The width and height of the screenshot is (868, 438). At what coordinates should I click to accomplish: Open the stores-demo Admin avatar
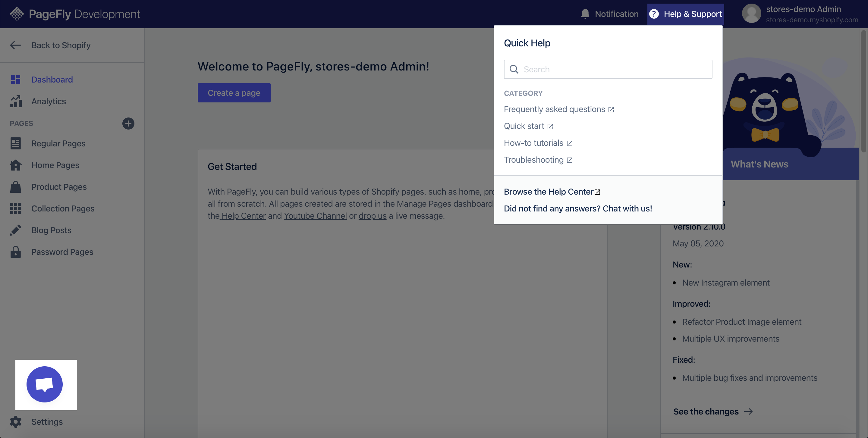[751, 14]
